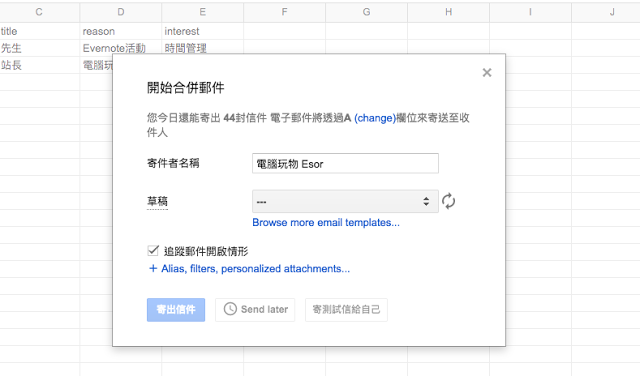Viewport: 640px width, 376px height.
Task: Click the 草稿 label with dotted underline
Action: click(x=157, y=201)
